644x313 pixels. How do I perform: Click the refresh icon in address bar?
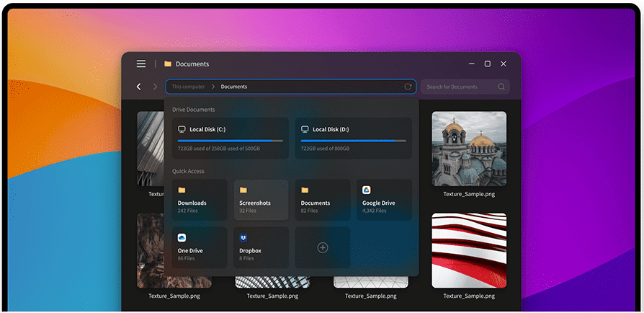click(x=408, y=87)
